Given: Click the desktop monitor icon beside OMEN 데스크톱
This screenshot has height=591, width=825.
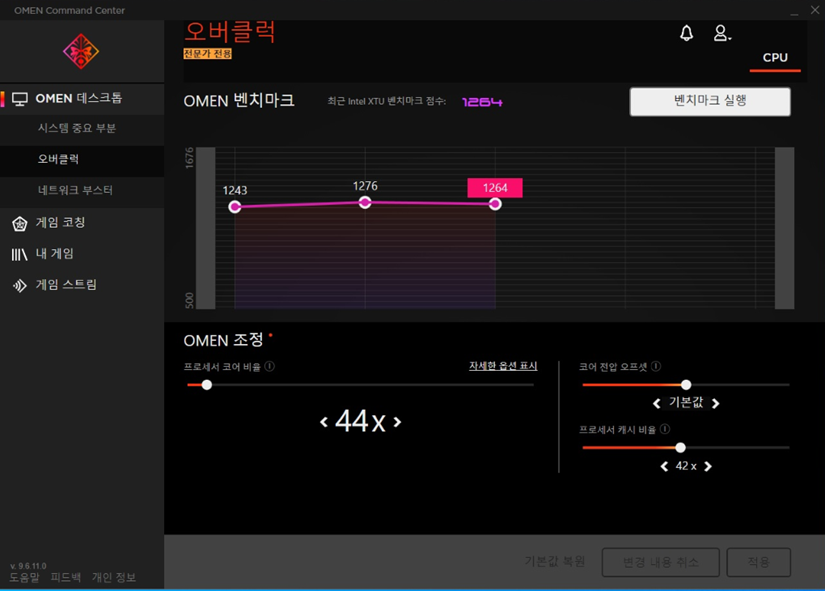Looking at the screenshot, I should pyautogui.click(x=20, y=99).
